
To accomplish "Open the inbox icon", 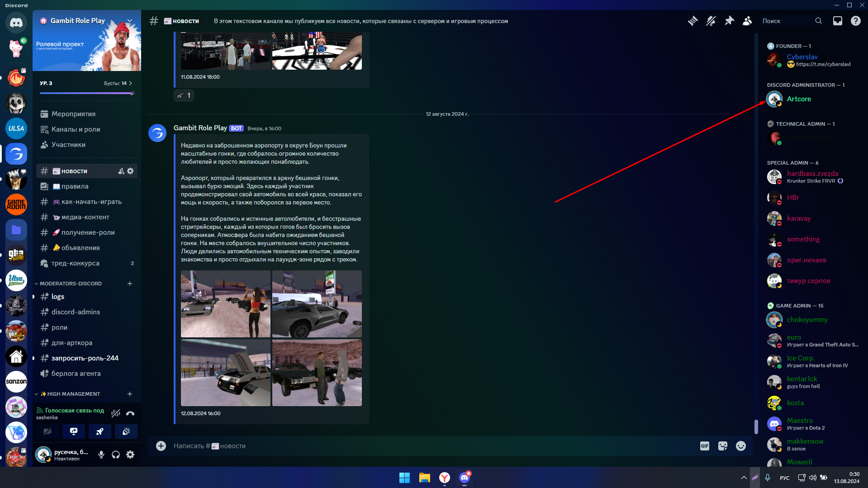I will [x=837, y=21].
